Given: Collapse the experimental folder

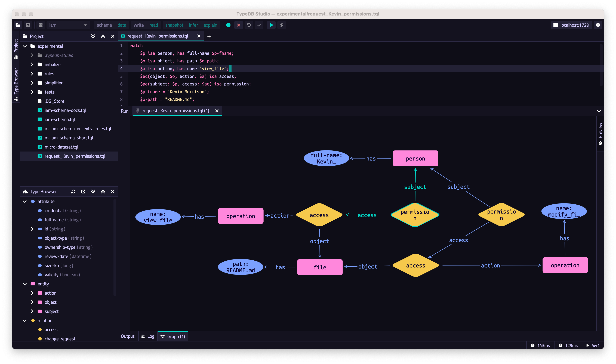Looking at the screenshot, I should (x=25, y=46).
